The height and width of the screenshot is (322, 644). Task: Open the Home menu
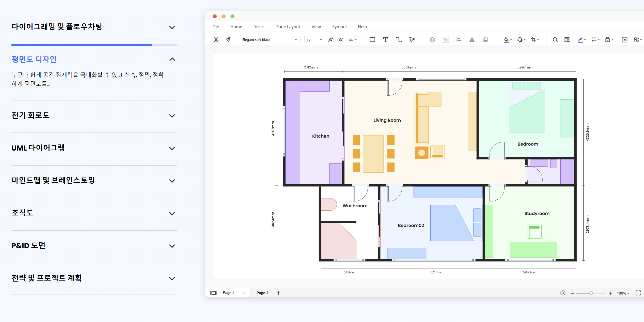point(236,27)
